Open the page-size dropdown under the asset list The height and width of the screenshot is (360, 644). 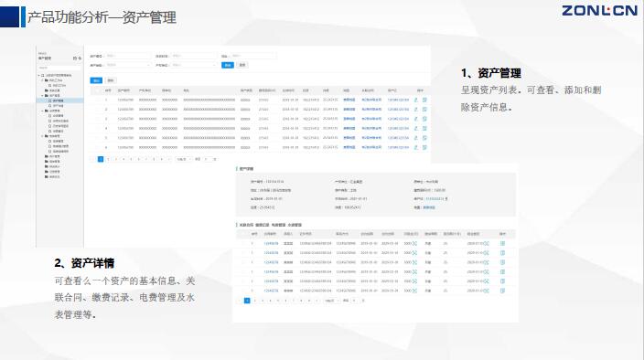pyautogui.click(x=183, y=159)
